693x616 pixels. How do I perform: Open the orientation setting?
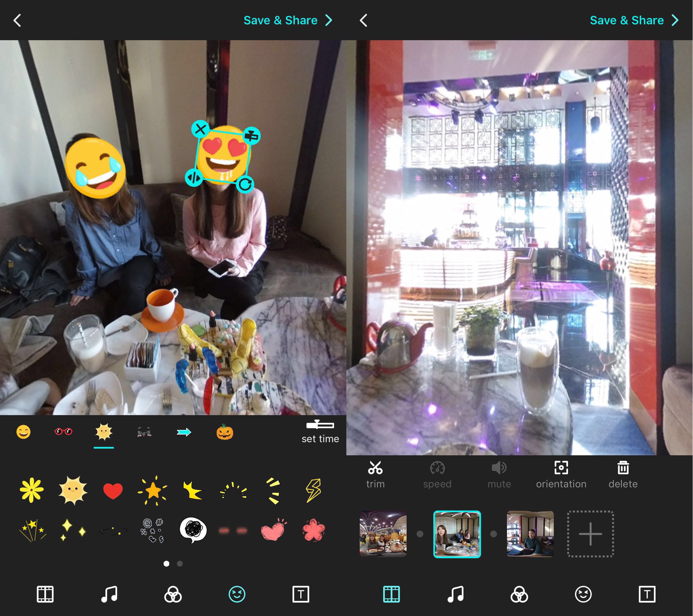point(561,474)
